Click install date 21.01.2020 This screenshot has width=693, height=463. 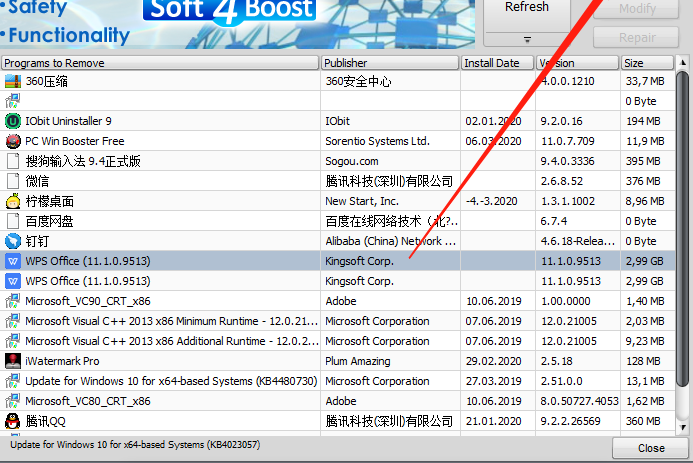pos(493,421)
